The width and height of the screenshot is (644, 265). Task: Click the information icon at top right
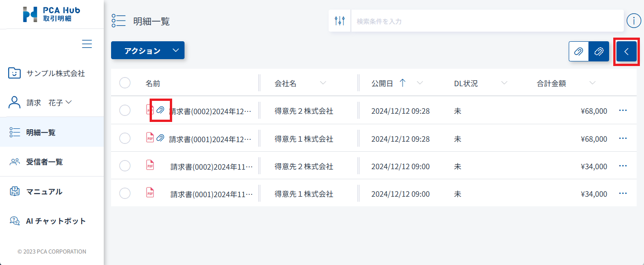(x=633, y=21)
